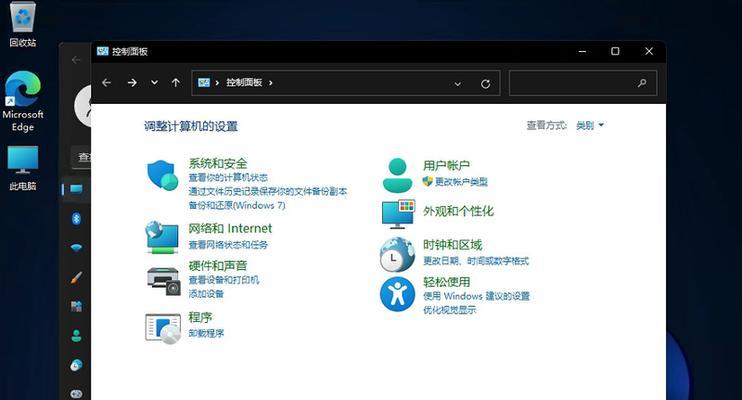Select Apps icon in Settings sidebar

pos(76,306)
